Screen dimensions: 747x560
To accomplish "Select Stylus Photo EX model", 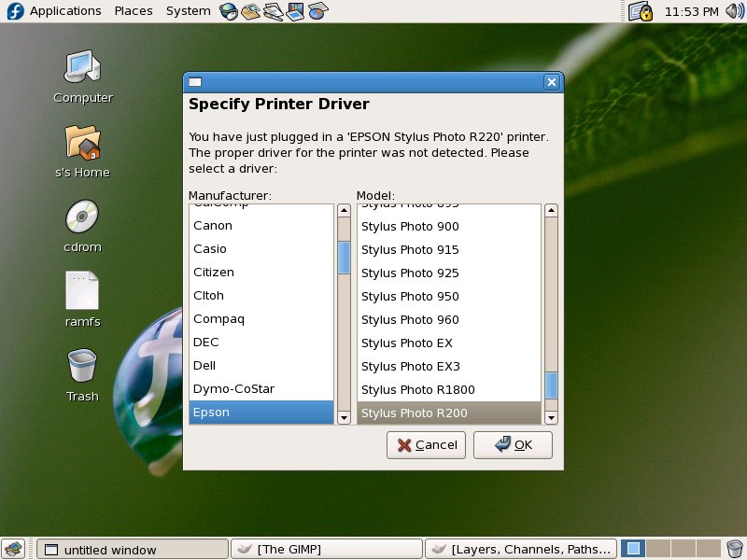I will pos(449,343).
